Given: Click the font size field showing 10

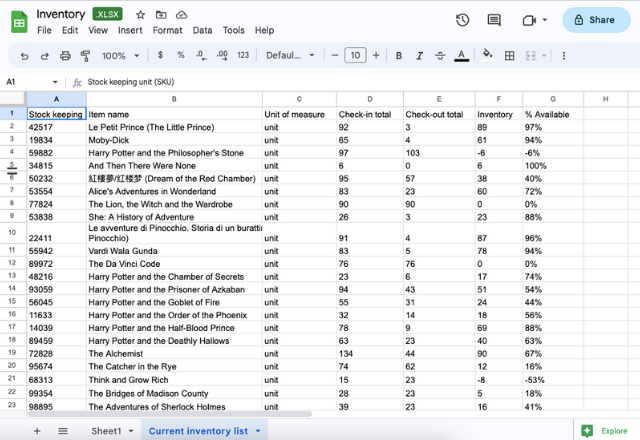Looking at the screenshot, I should click(355, 55).
